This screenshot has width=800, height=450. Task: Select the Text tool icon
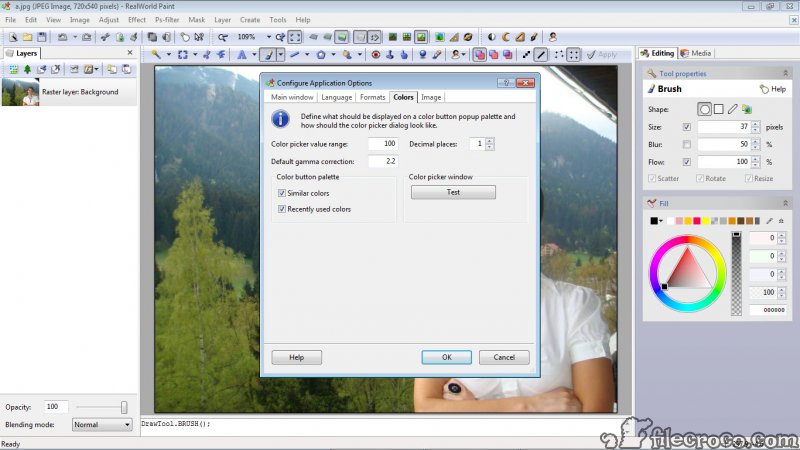241,54
